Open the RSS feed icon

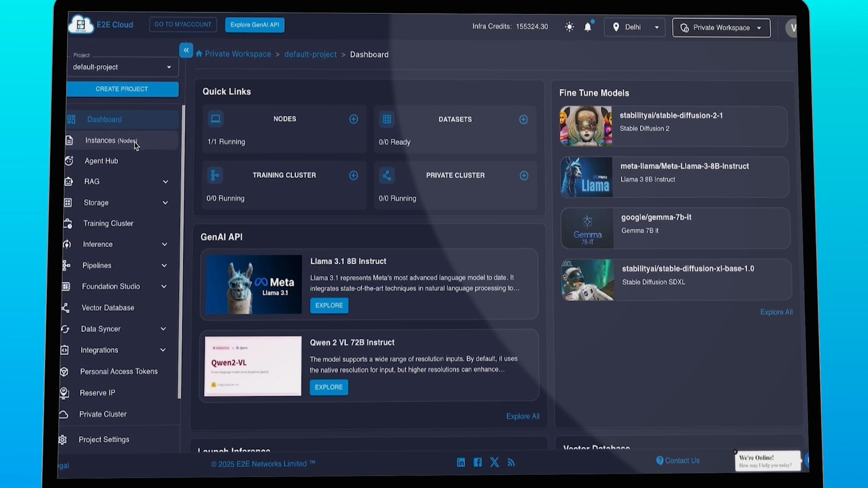[x=511, y=462]
